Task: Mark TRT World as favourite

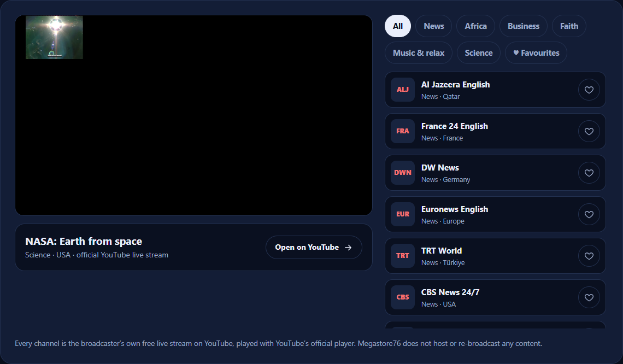Action: pos(589,256)
